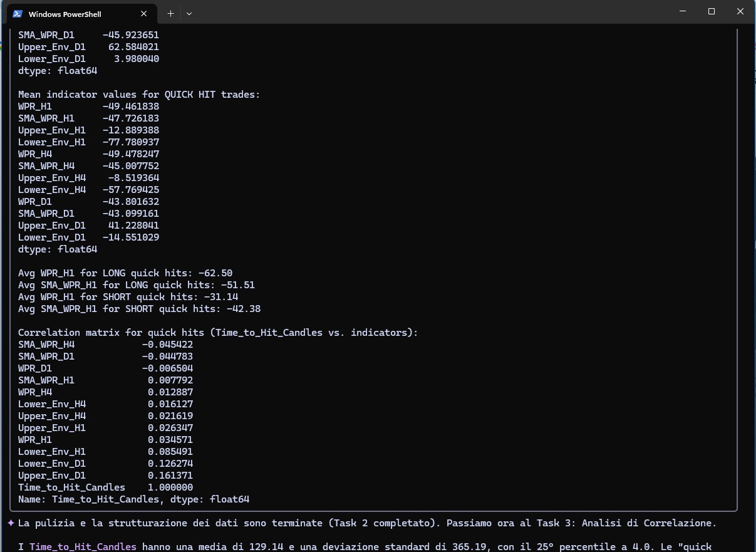Click the Upper_Env_D1 correlation value 0.161371
The width and height of the screenshot is (756, 552).
[x=170, y=476]
